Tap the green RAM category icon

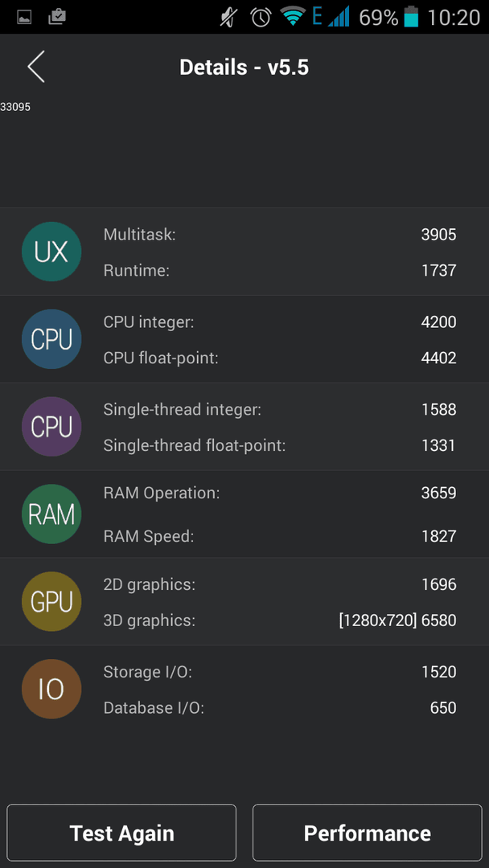point(51,514)
